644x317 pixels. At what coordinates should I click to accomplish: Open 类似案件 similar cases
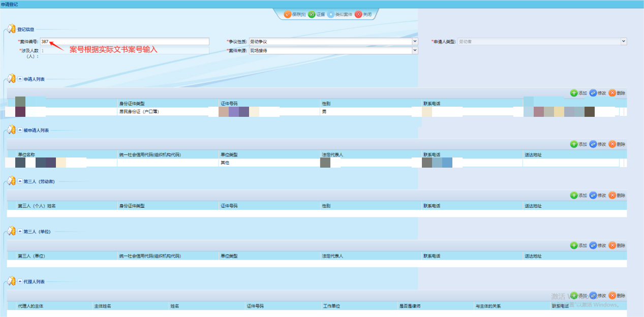(331, 14)
